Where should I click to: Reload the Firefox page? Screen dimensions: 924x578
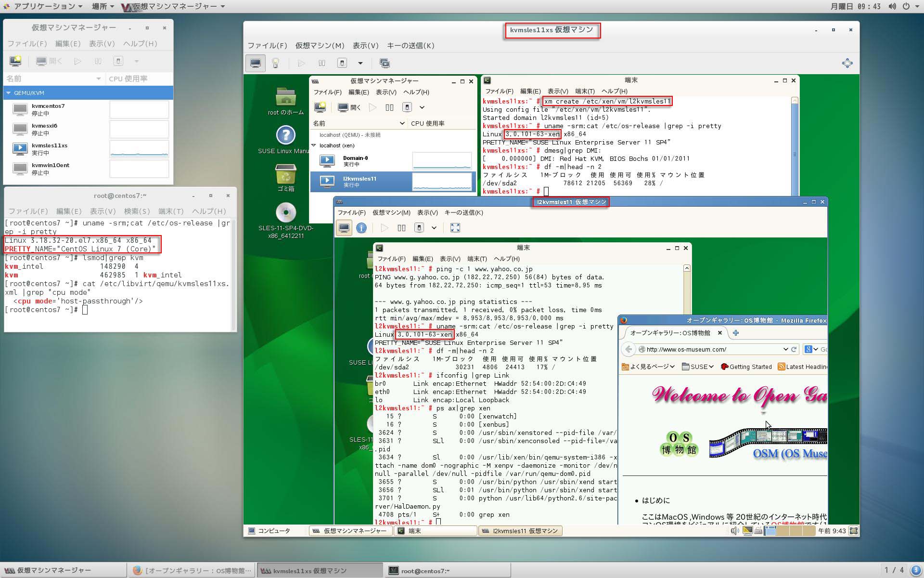(794, 349)
